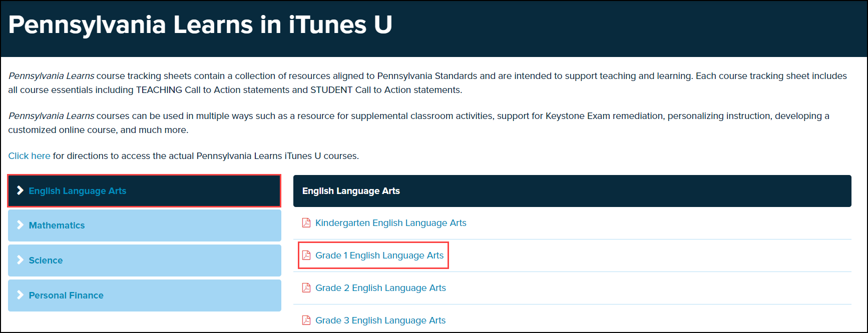This screenshot has height=333, width=868.
Task: Click the PDF icon beside Kindergarten English Language Arts
Action: (306, 223)
